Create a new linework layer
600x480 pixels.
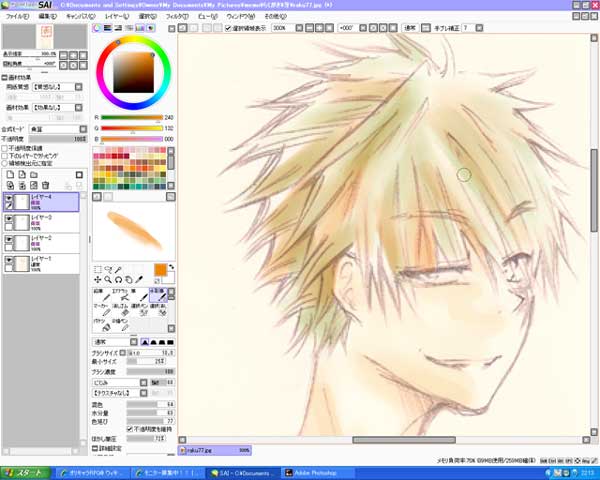pos(22,175)
